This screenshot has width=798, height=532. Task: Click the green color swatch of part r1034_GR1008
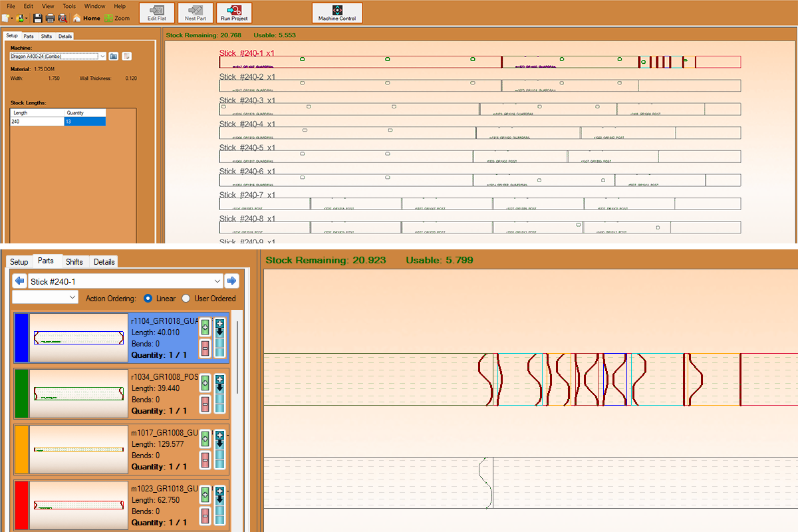(21, 394)
